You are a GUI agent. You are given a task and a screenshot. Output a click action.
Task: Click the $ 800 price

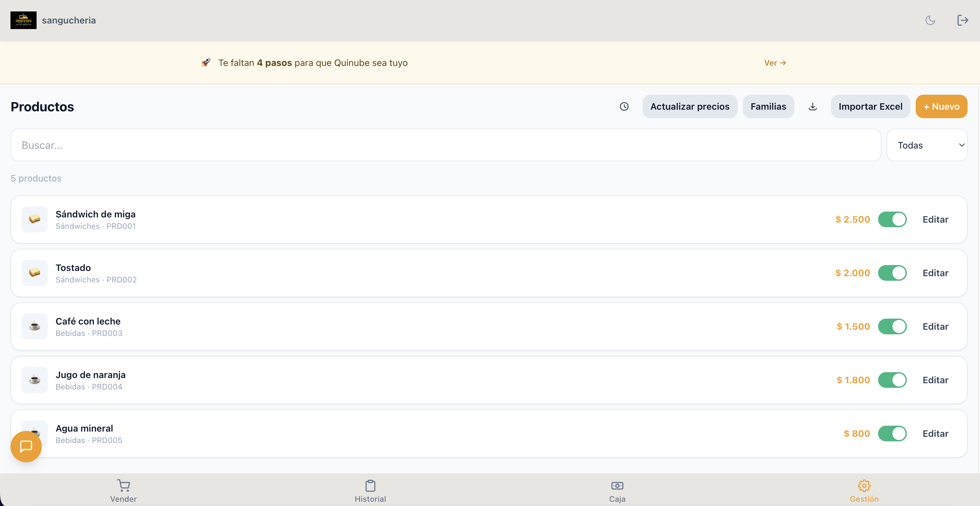pos(857,434)
